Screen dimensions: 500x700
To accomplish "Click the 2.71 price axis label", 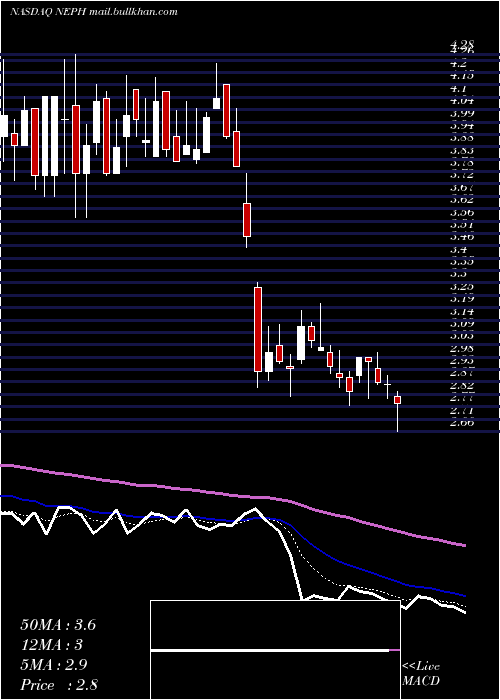I will pyautogui.click(x=462, y=410).
